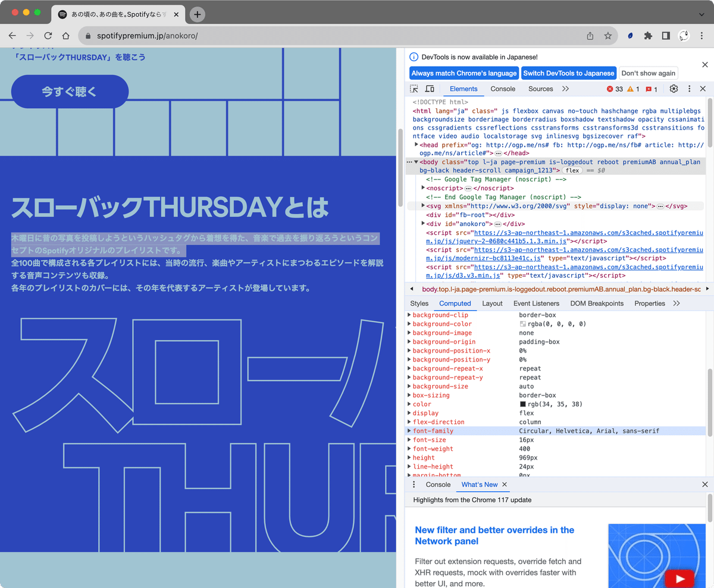Viewport: 714px width, 588px height.
Task: Show more DevTools panels chevron after Sources
Action: (565, 89)
